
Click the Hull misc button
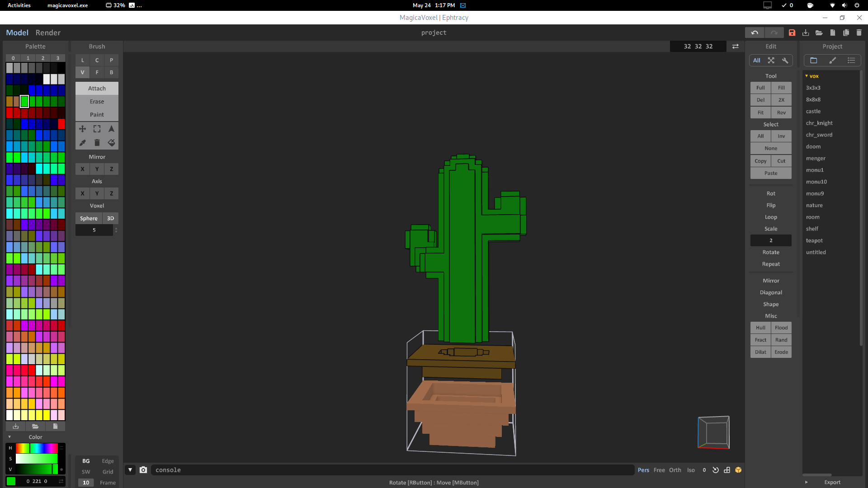pyautogui.click(x=760, y=328)
